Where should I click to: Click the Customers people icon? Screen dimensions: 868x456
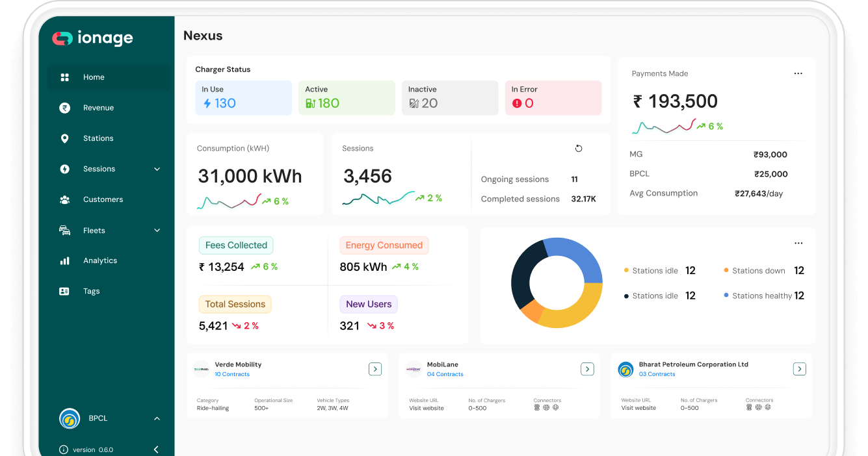click(64, 199)
